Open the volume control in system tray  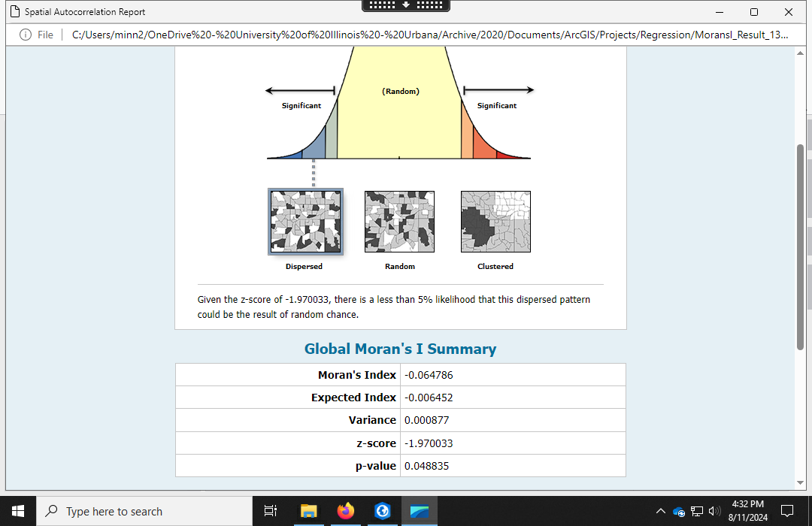714,512
